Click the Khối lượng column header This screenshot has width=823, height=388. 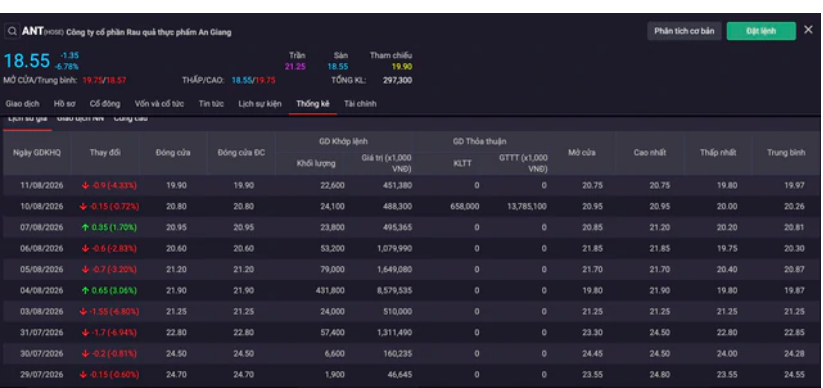tap(316, 163)
